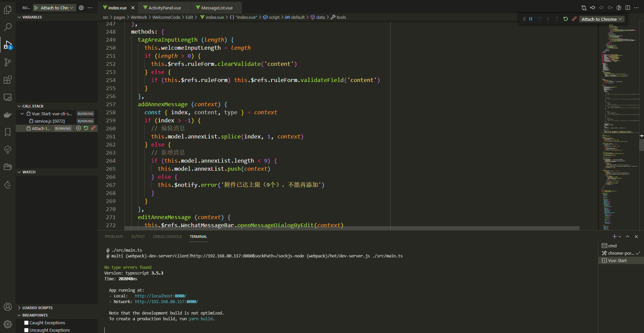Close the bottom panel

point(636,237)
